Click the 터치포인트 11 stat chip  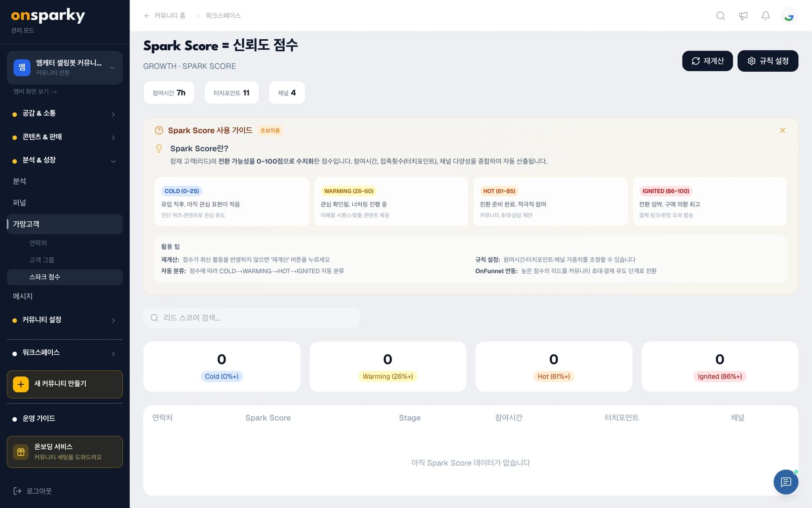tap(231, 93)
